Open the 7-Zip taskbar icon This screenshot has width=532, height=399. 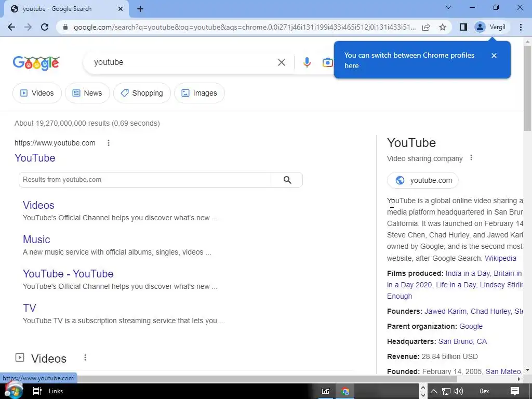[x=326, y=391]
